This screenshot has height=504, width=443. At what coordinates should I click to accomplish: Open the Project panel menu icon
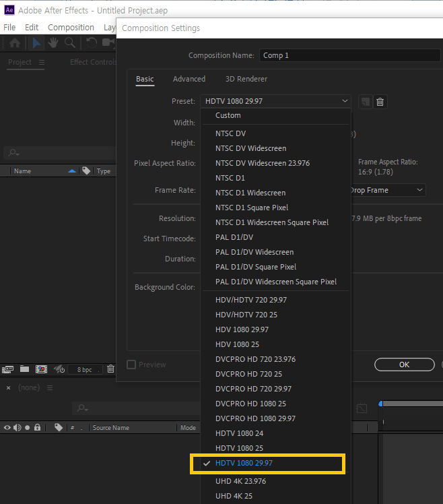[x=42, y=63]
